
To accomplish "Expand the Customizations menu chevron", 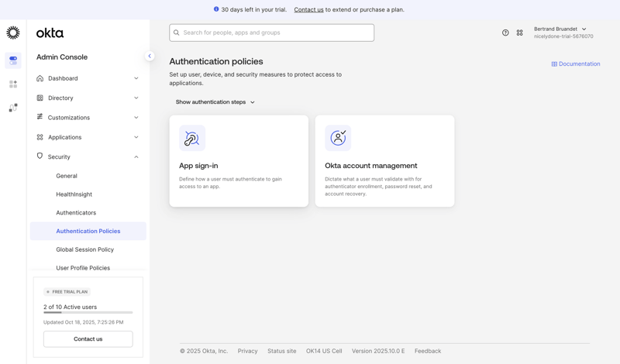I will point(136,118).
